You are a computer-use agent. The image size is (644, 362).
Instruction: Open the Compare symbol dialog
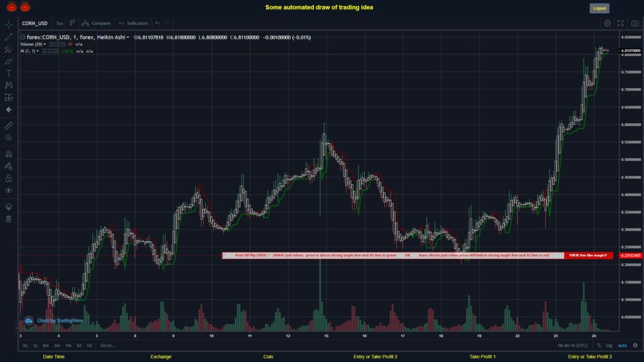coord(96,23)
